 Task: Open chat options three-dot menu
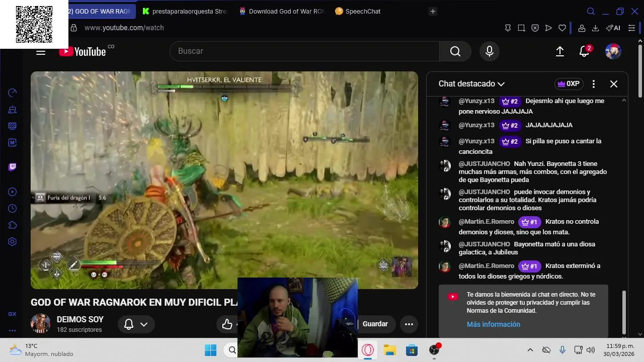click(x=594, y=84)
